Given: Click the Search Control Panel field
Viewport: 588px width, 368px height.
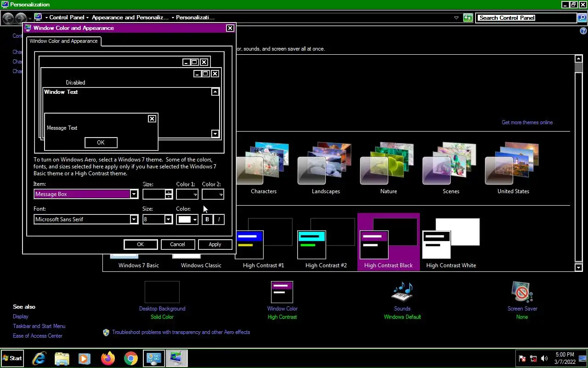Looking at the screenshot, I should click(x=526, y=18).
